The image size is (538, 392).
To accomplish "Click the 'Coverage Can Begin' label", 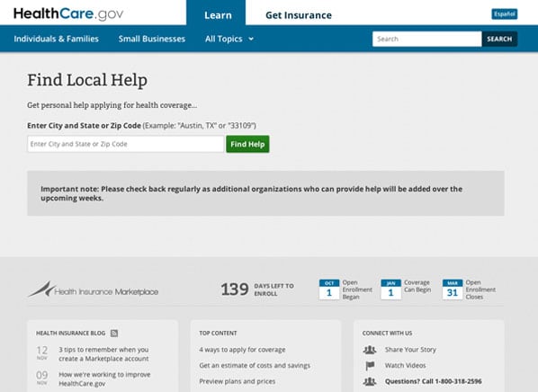I will click(x=417, y=286).
